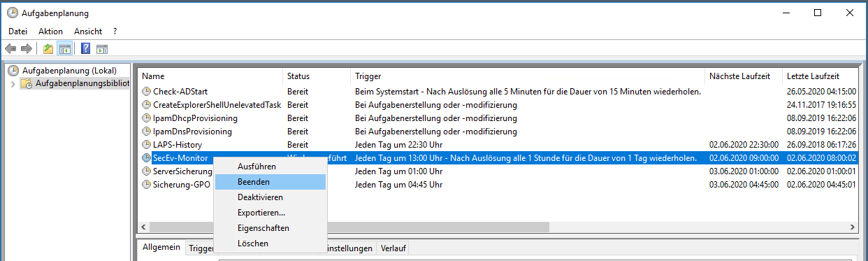Click Bereit status of Check-ADStart
Image resolution: width=868 pixels, height=261 pixels.
298,92
